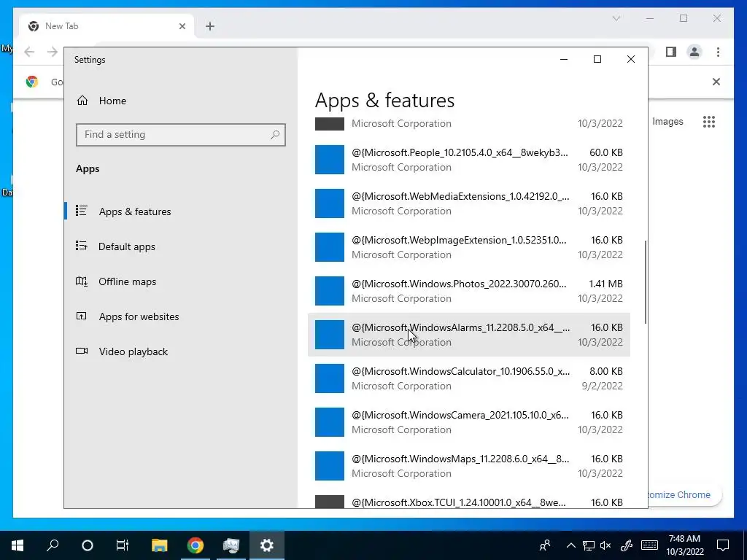Select the WindowsAlarms app tile icon

330,335
